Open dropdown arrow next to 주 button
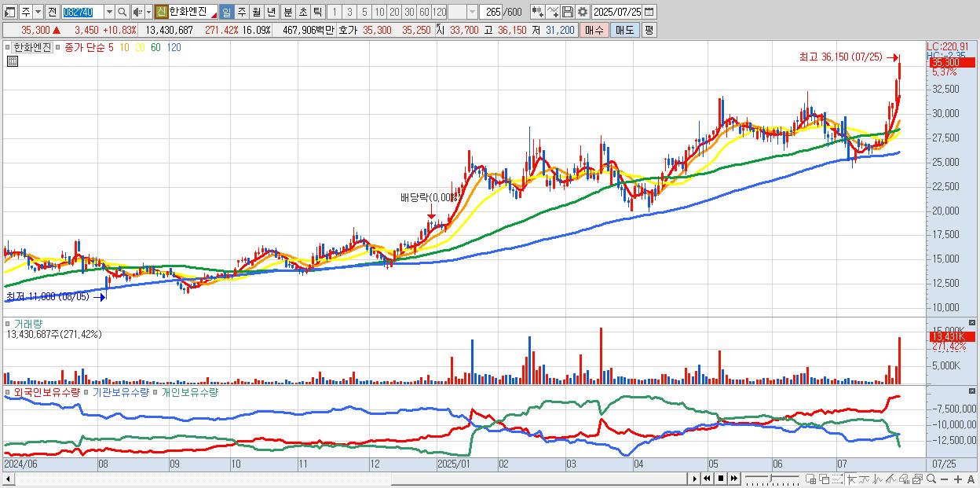This screenshot has height=488, width=980. [38, 13]
